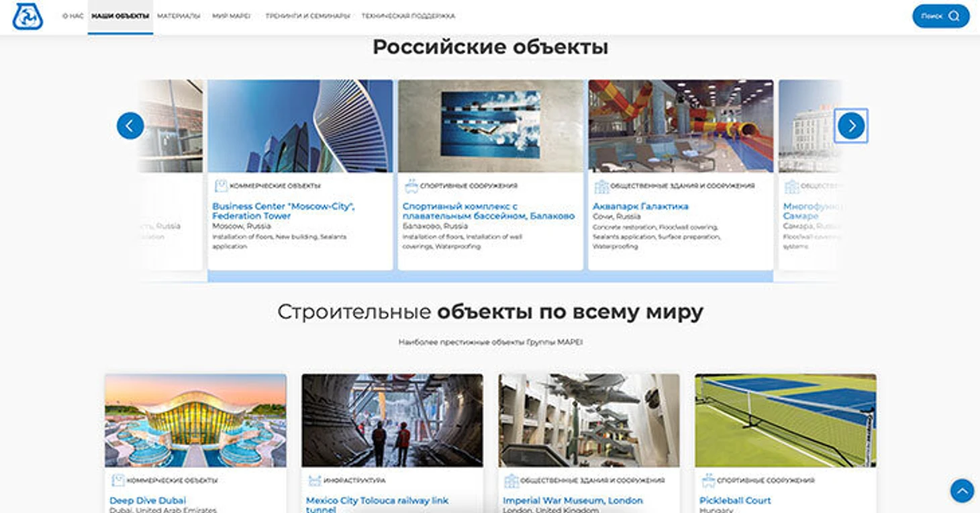Click the scroll-to-top arrow button

click(962, 490)
